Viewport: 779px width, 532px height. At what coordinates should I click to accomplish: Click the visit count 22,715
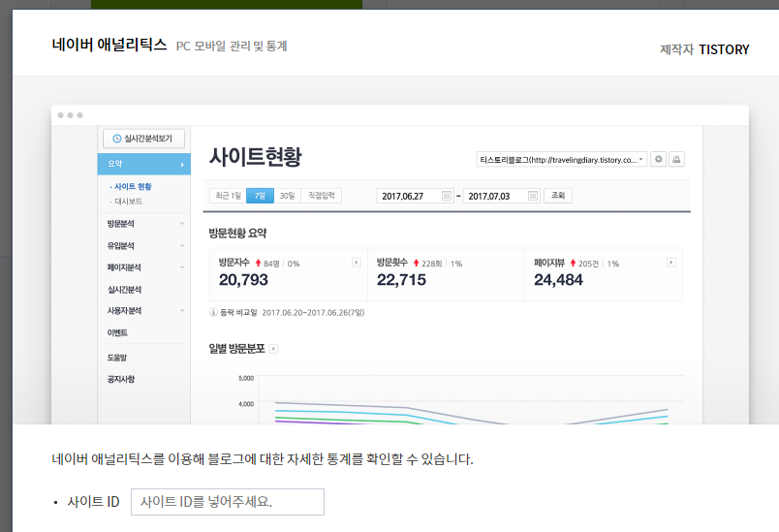[x=401, y=280]
